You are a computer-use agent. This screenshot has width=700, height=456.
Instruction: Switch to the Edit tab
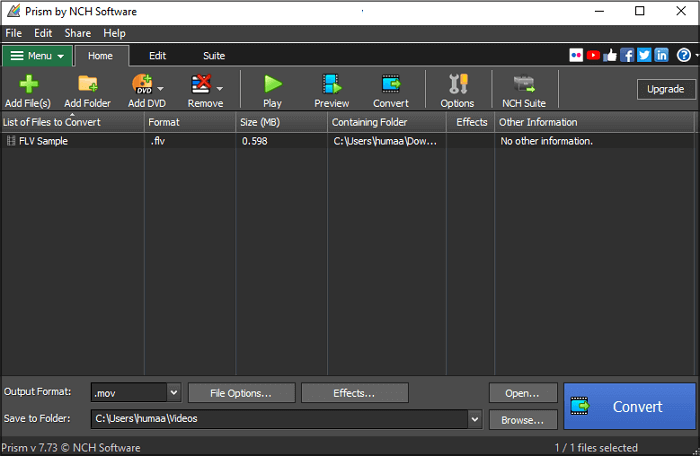click(x=157, y=56)
